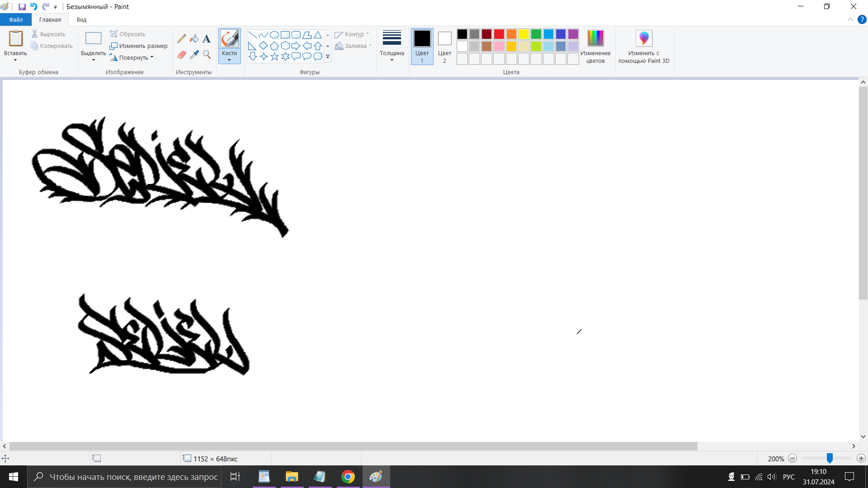Open the Файл menu
This screenshot has height=488, width=868.
pos(15,19)
